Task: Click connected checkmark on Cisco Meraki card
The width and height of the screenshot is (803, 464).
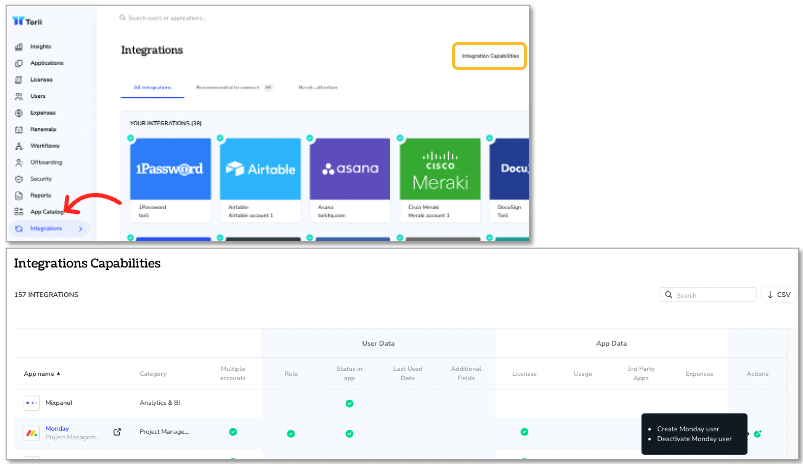Action: point(400,138)
